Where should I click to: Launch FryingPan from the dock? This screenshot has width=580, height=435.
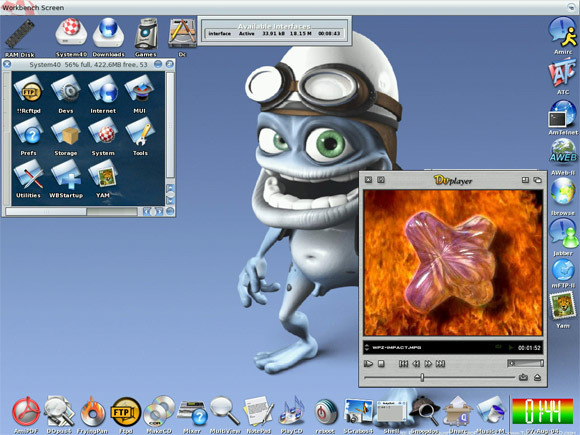[x=93, y=412]
